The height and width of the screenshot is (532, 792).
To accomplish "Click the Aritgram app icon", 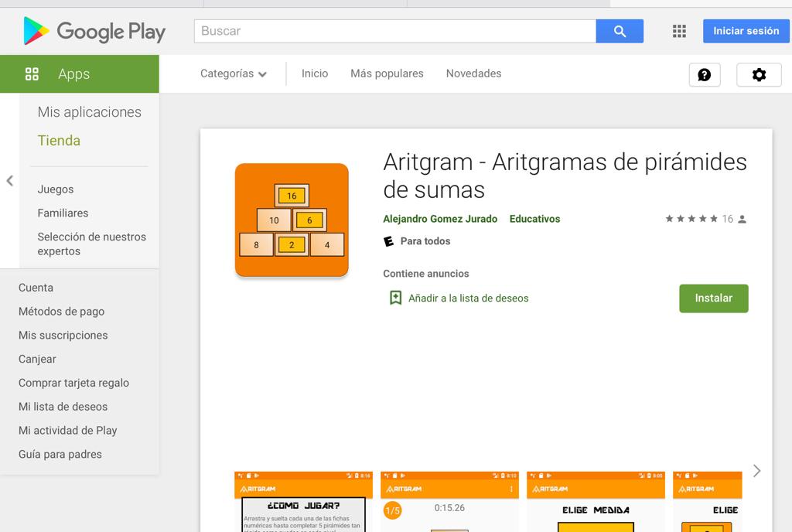I will point(292,220).
